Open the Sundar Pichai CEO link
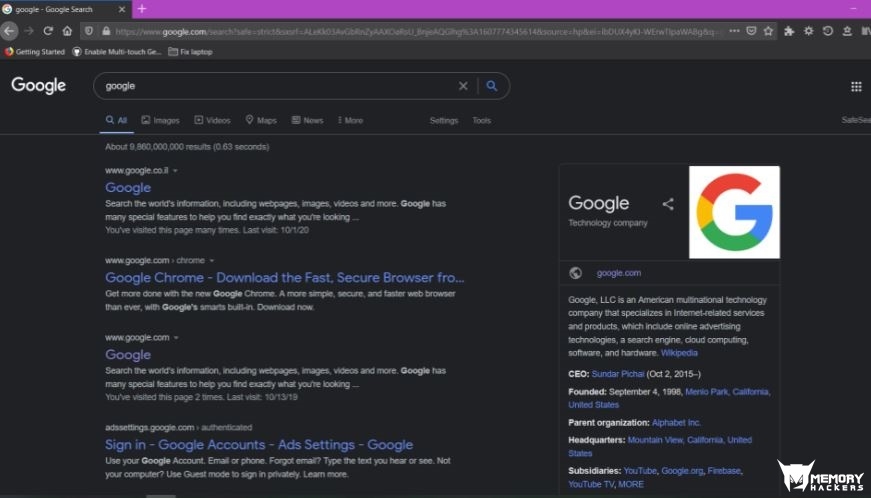 (618, 374)
